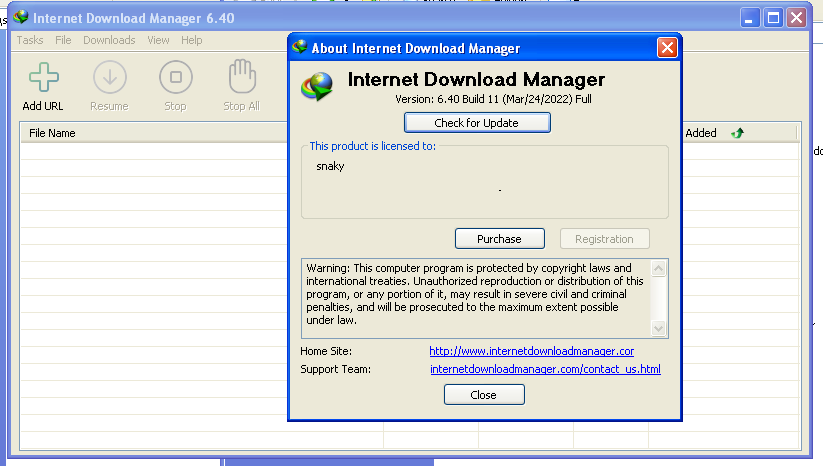Viewport: 823px width, 466px height.
Task: Minimize the main IDM window
Action: 750,18
